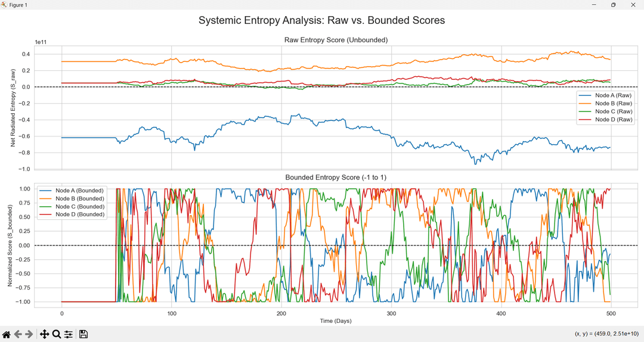Click the green Node C (Bounded) legend line
The width and height of the screenshot is (644, 342).
click(x=47, y=207)
